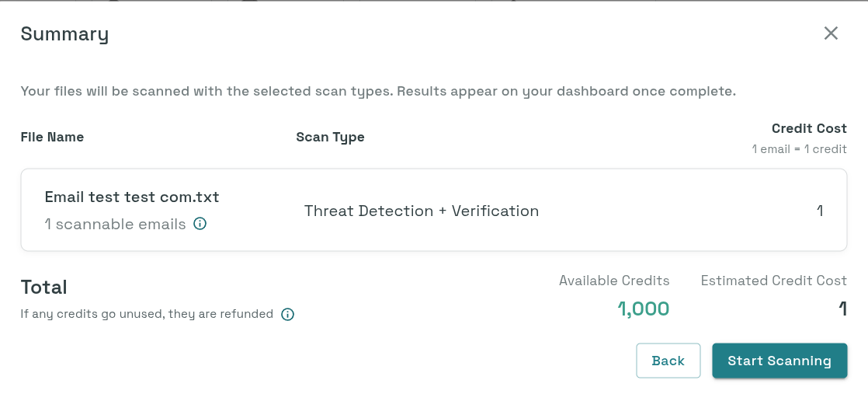Click the Available Credits label
This screenshot has height=401, width=868.
click(614, 281)
